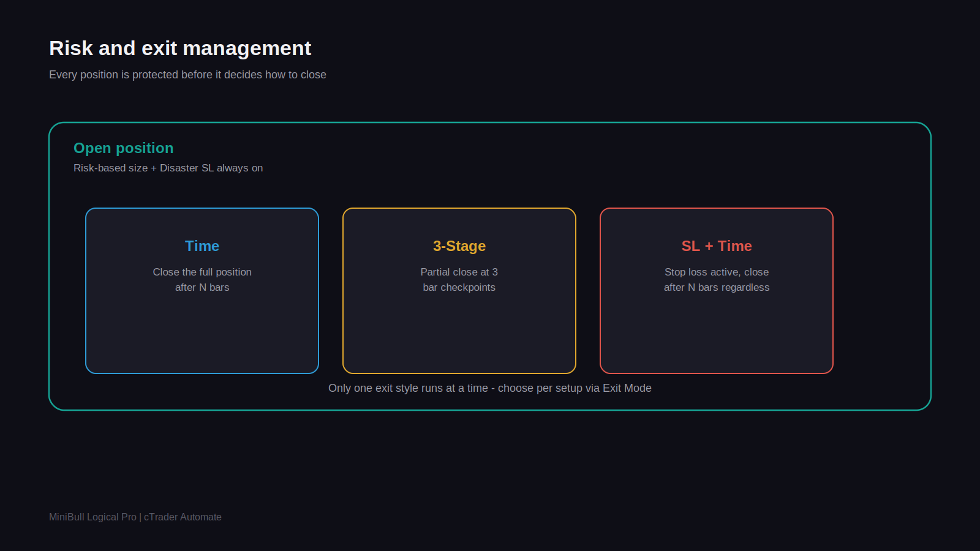Click empty area inside Open position panel
Viewport: 980px width, 551px height.
882,288
